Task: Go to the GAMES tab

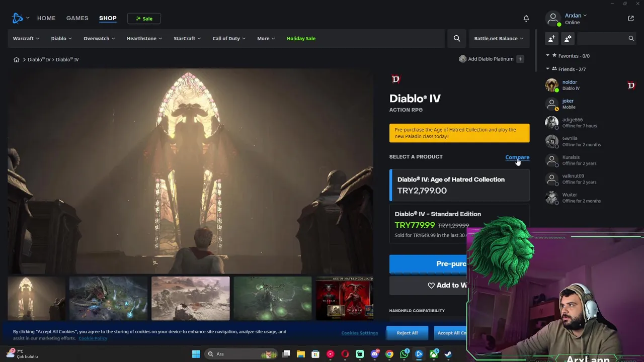Action: pyautogui.click(x=77, y=18)
